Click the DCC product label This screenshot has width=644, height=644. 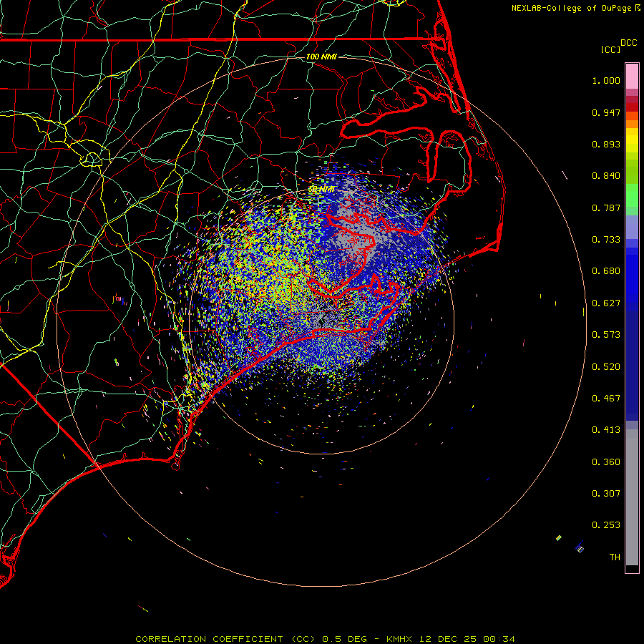pyautogui.click(x=629, y=43)
